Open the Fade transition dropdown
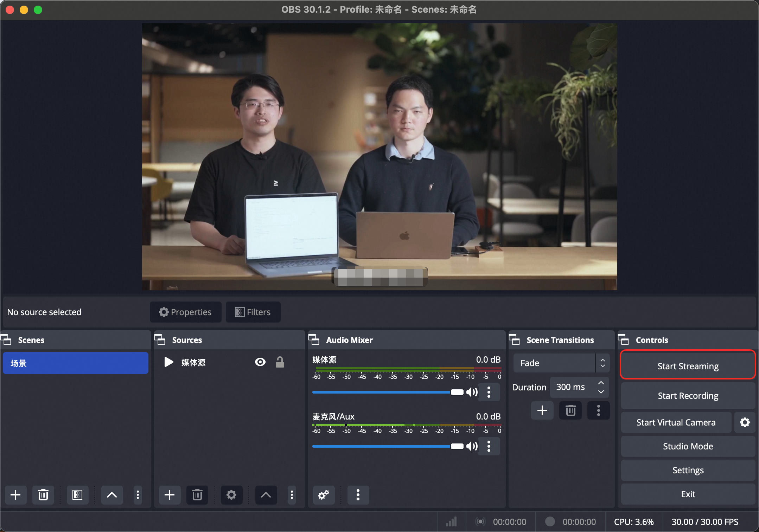The width and height of the screenshot is (759, 532). pyautogui.click(x=561, y=363)
